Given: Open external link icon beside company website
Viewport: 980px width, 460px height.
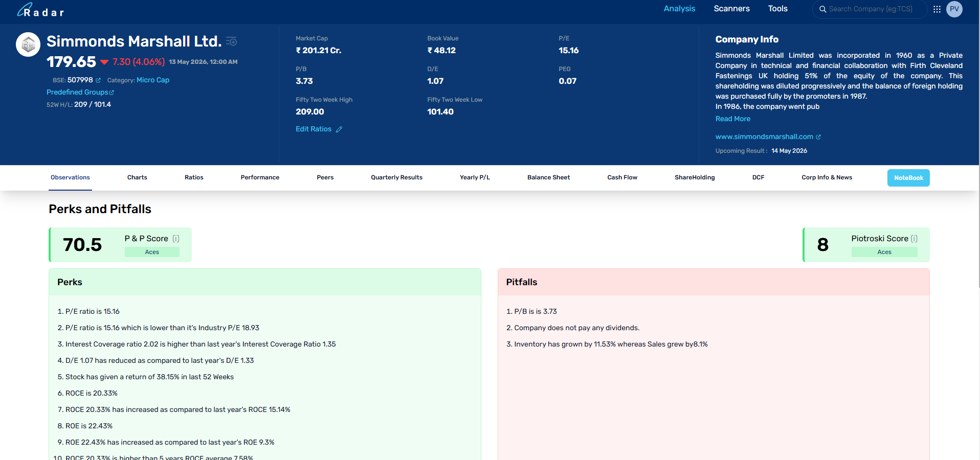Looking at the screenshot, I should point(818,137).
